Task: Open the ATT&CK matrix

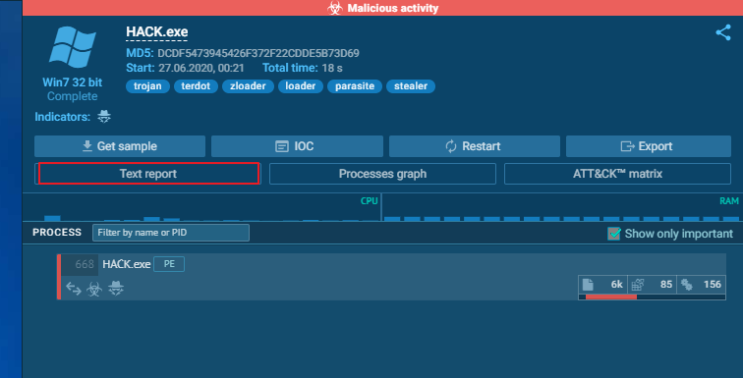Action: point(617,174)
